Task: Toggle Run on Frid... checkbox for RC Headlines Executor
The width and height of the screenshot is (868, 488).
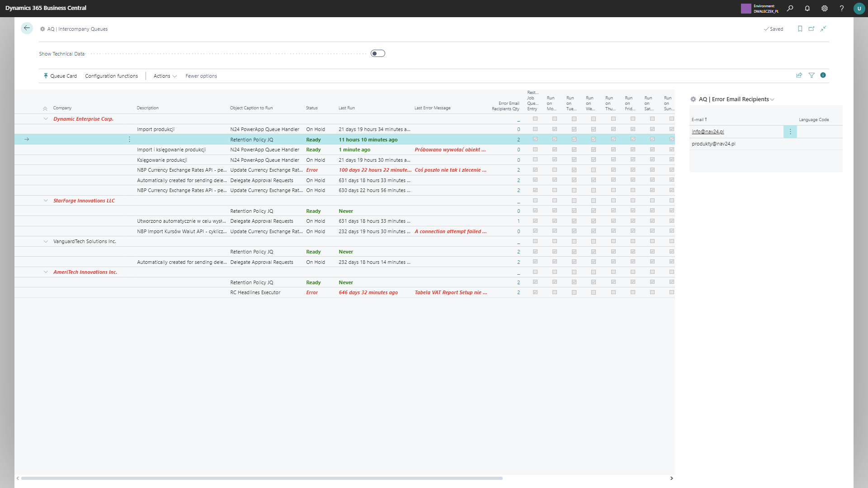Action: tap(633, 292)
